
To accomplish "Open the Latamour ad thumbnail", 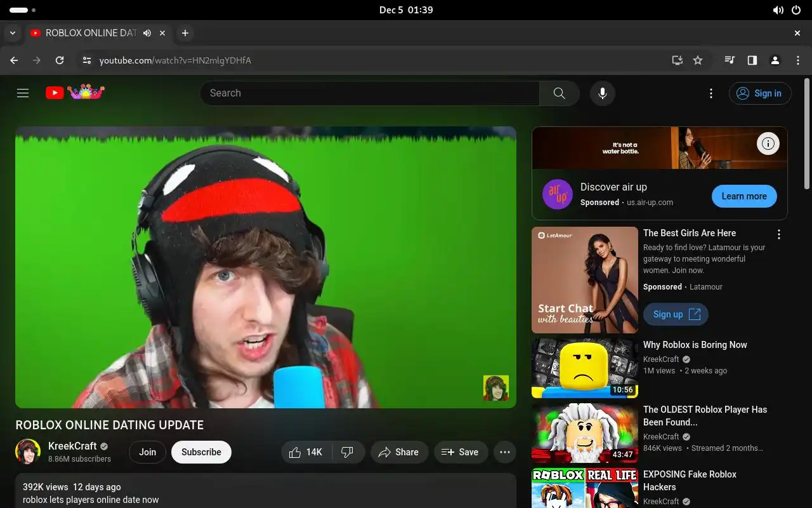I will (x=585, y=280).
